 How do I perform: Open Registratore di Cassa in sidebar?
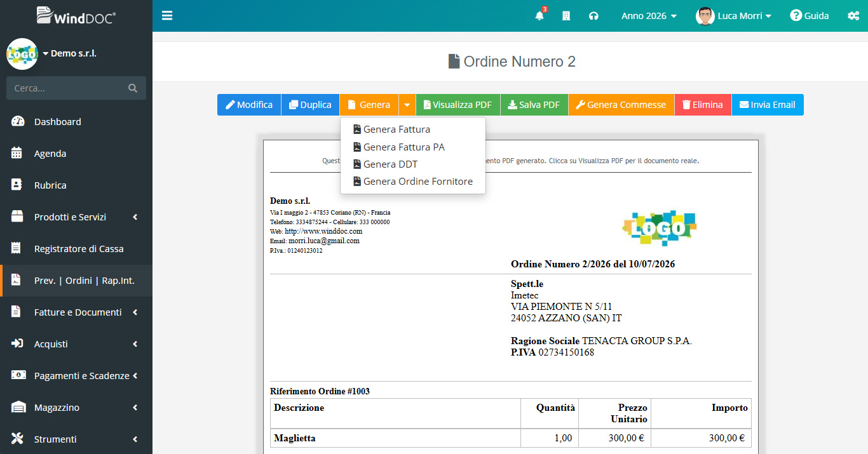[x=76, y=248]
